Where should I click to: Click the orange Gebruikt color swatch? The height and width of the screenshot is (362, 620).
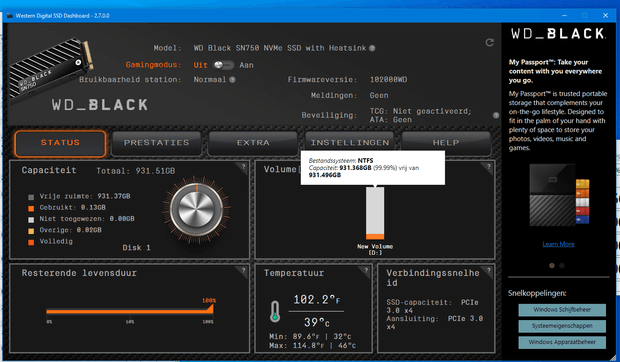click(31, 208)
